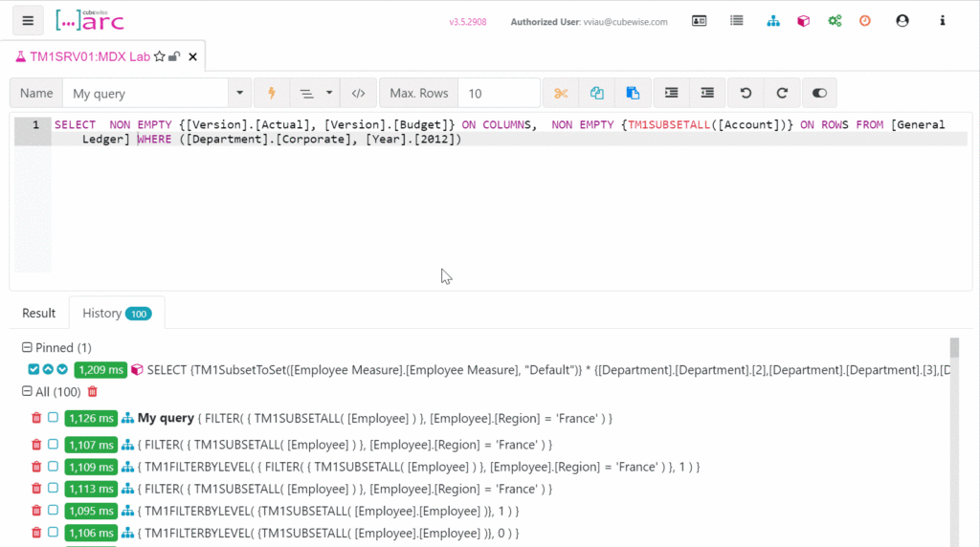Viewport: 980px width, 547px height.
Task: Click the redo arrow in the toolbar
Action: pos(782,93)
